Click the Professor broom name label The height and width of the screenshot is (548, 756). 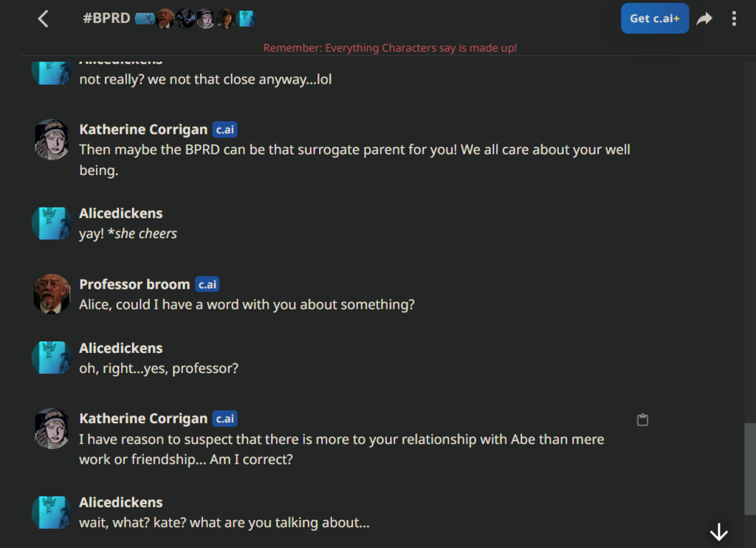[134, 284]
